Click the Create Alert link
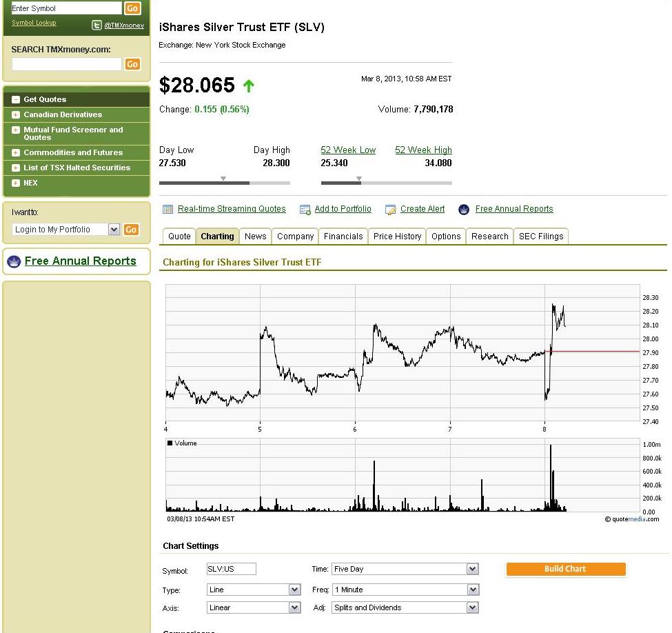Viewport: 672px width, 633px height. [x=422, y=209]
